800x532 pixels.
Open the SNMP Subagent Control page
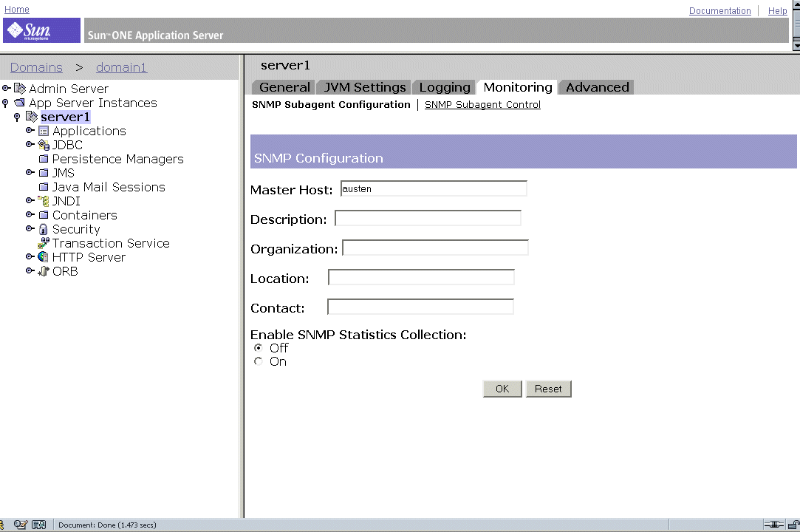click(482, 104)
